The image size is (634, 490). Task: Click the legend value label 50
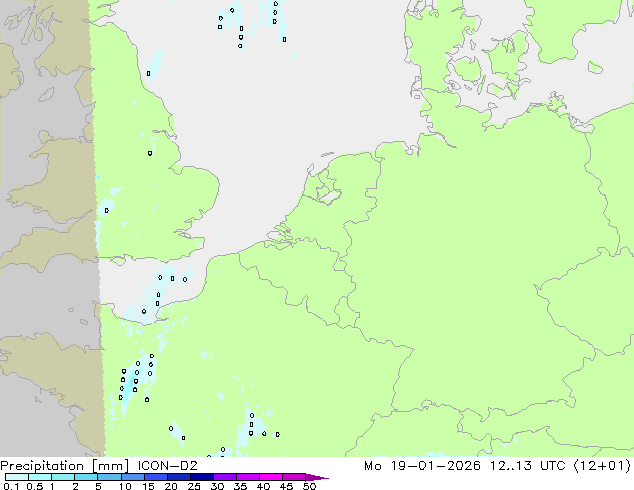point(310,486)
